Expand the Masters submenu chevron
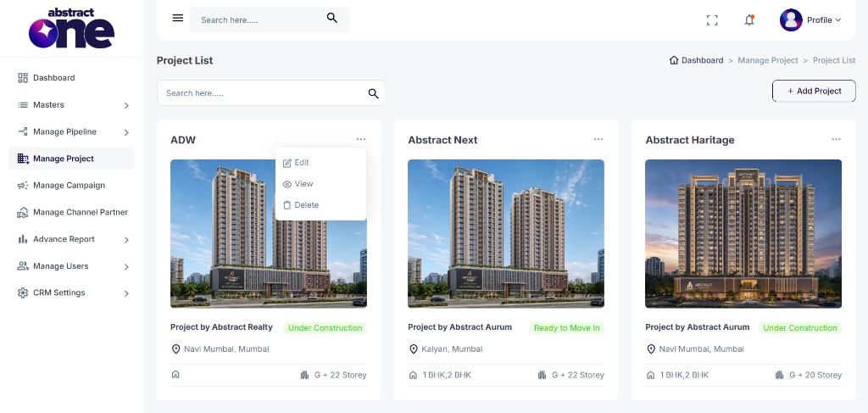Viewport: 868px width, 413px height. tap(126, 105)
